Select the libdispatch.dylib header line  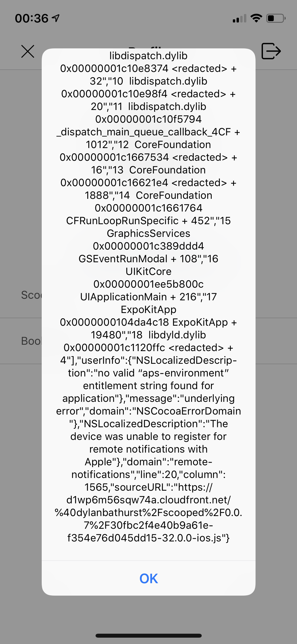(x=148, y=56)
